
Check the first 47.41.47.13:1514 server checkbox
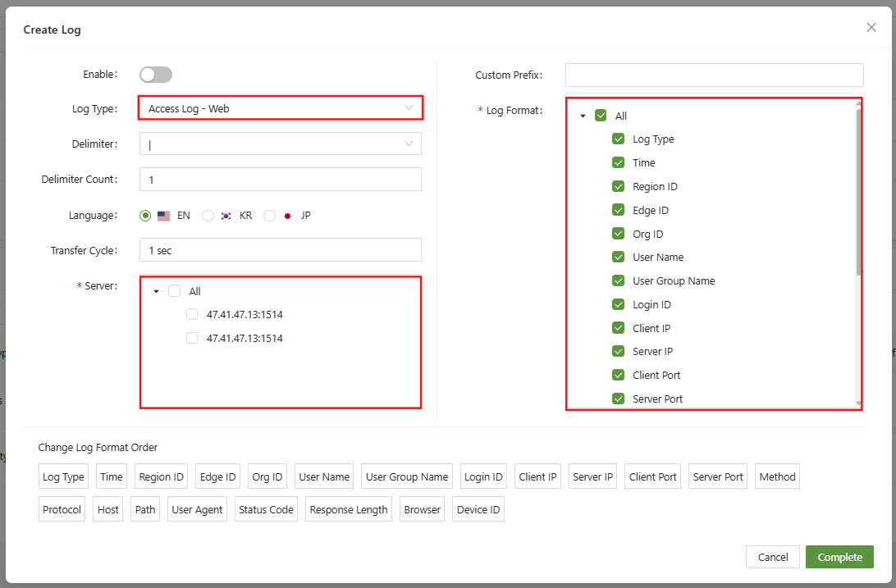tap(192, 314)
